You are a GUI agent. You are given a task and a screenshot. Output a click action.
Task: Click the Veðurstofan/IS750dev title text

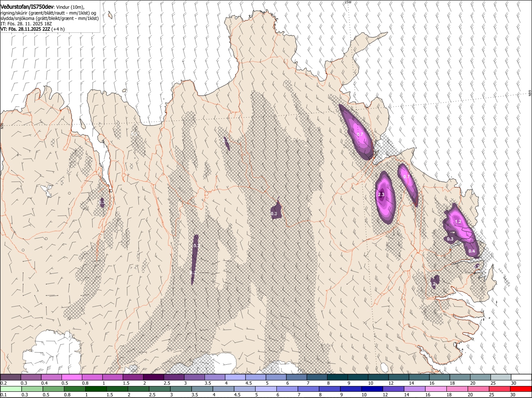[27, 7]
